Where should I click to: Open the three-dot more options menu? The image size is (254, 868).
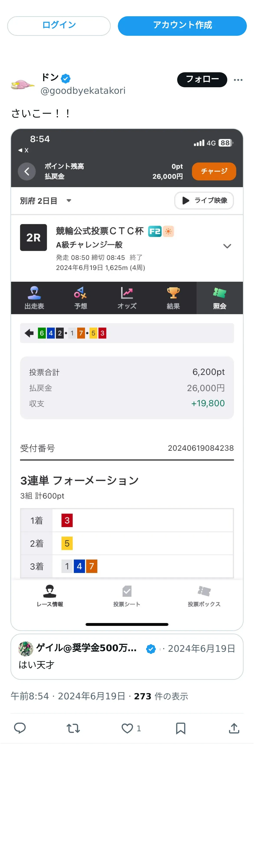238,80
